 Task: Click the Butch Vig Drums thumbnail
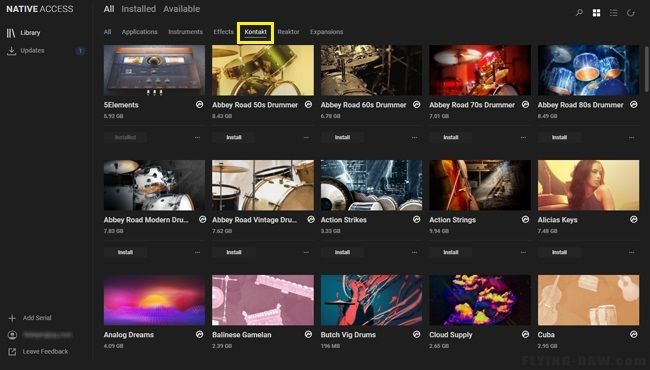[x=371, y=300]
